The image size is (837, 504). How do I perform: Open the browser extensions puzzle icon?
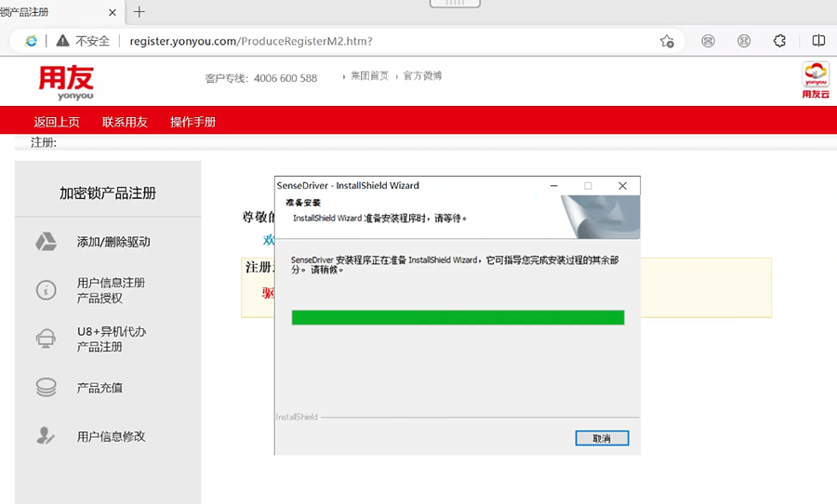pos(779,41)
